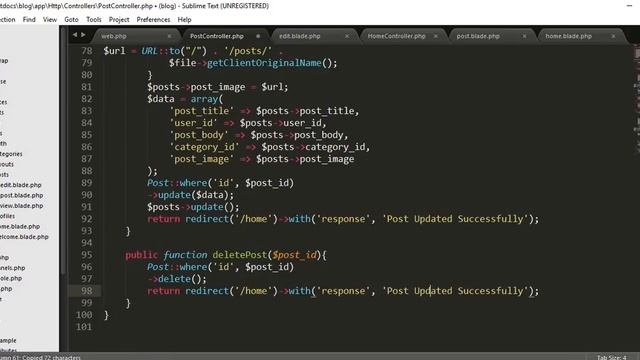The width and height of the screenshot is (640, 360).
Task: Click the $post_id parameter on line 95
Action: [294, 255]
